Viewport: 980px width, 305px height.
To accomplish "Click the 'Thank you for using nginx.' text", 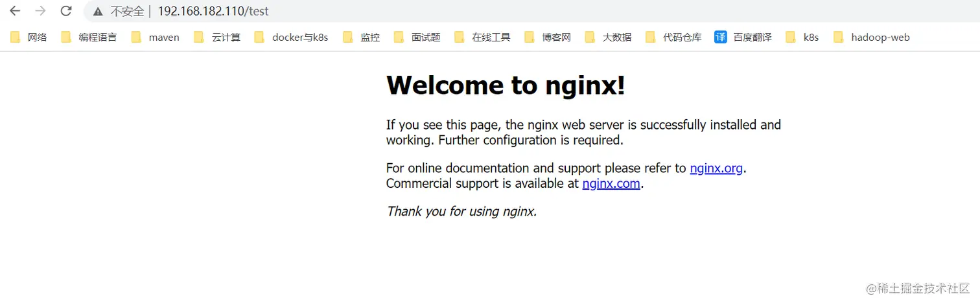I will (x=461, y=212).
